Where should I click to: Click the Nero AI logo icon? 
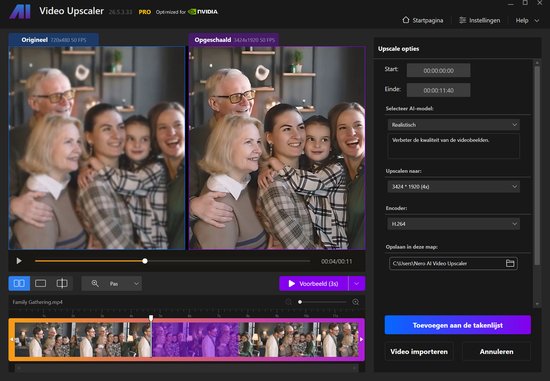20,12
